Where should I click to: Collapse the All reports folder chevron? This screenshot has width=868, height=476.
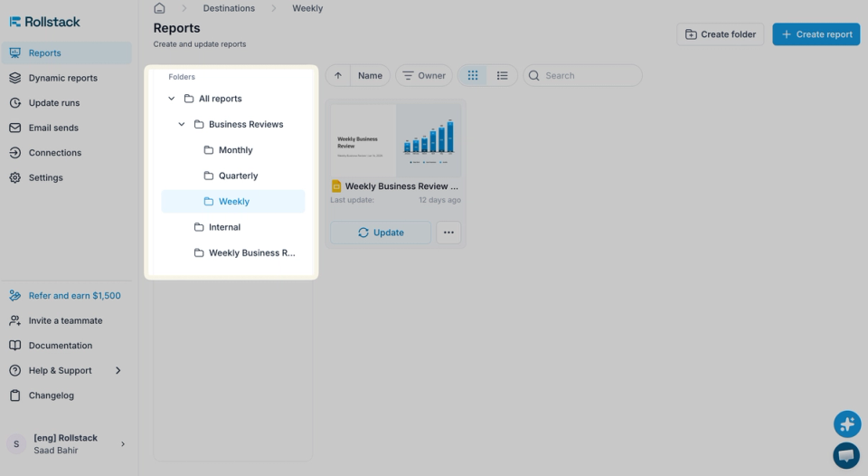pos(172,99)
